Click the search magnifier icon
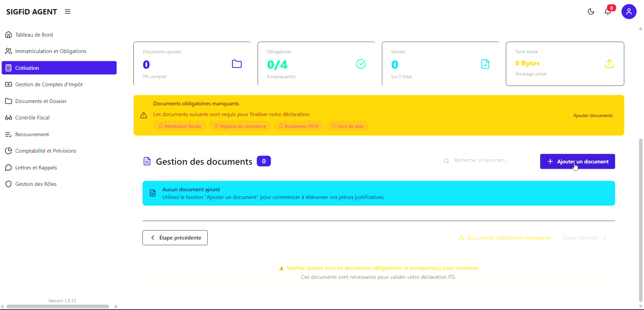This screenshot has width=644, height=310. pos(446,161)
